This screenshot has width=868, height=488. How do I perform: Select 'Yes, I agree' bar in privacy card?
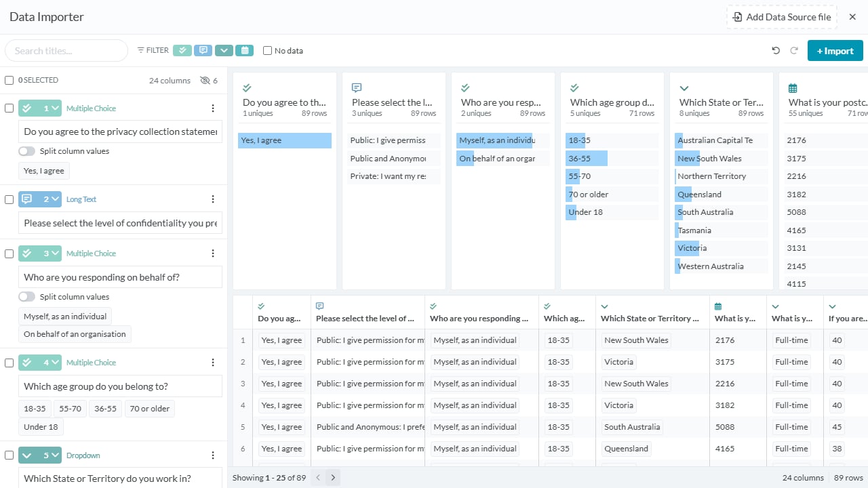tap(285, 140)
